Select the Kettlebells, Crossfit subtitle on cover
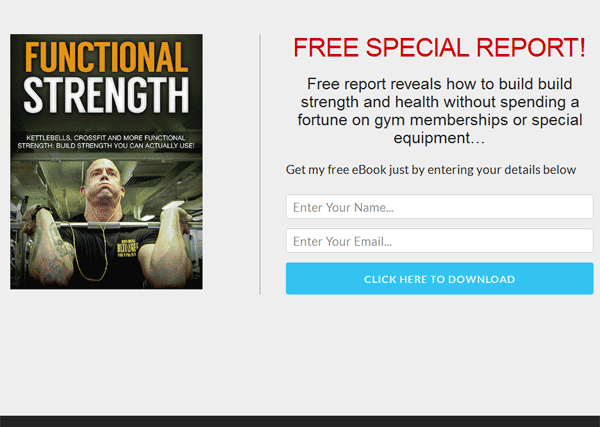600x427 pixels. pyautogui.click(x=106, y=142)
